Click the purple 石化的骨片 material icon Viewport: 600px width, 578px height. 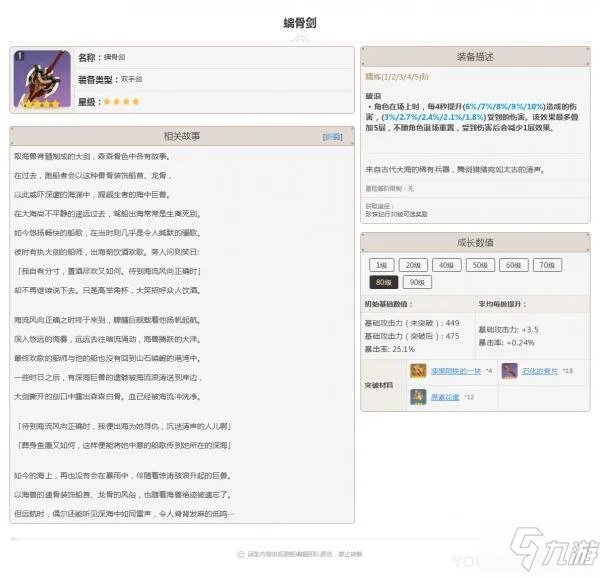click(x=509, y=371)
